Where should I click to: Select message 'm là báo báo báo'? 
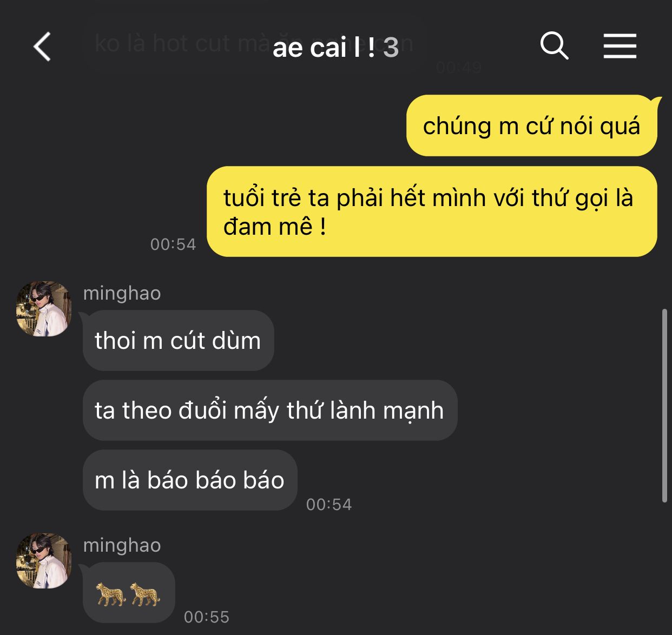pyautogui.click(x=190, y=480)
